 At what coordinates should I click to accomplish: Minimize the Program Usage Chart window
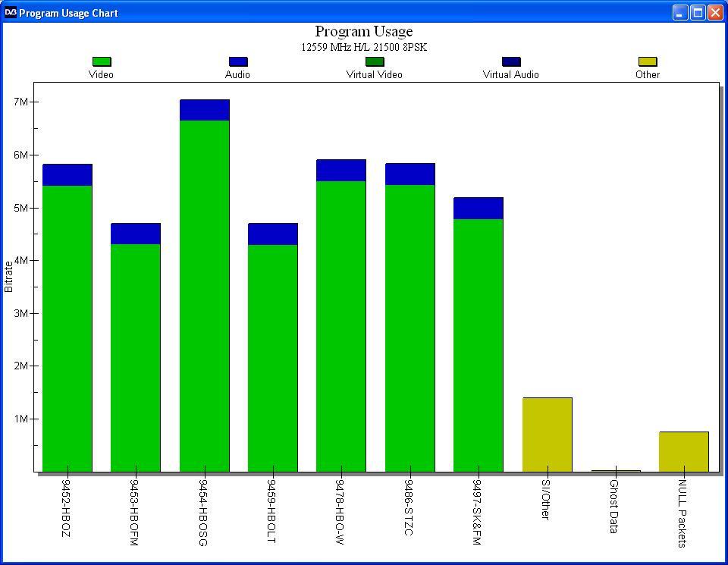tap(680, 13)
